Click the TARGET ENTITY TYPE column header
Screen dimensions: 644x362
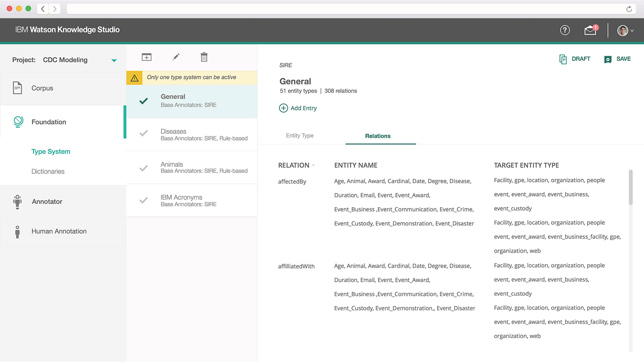coord(526,166)
